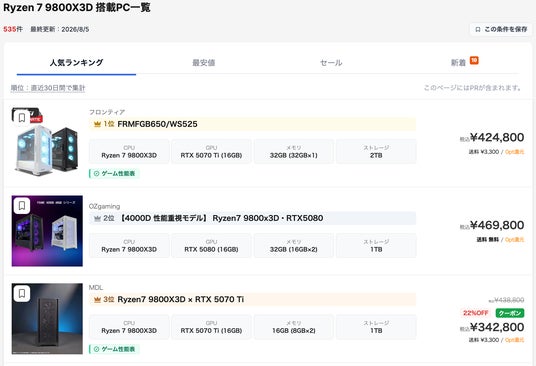Open the MDL black tower PC thumbnail
Screen dimensions: 536x366
47,318
